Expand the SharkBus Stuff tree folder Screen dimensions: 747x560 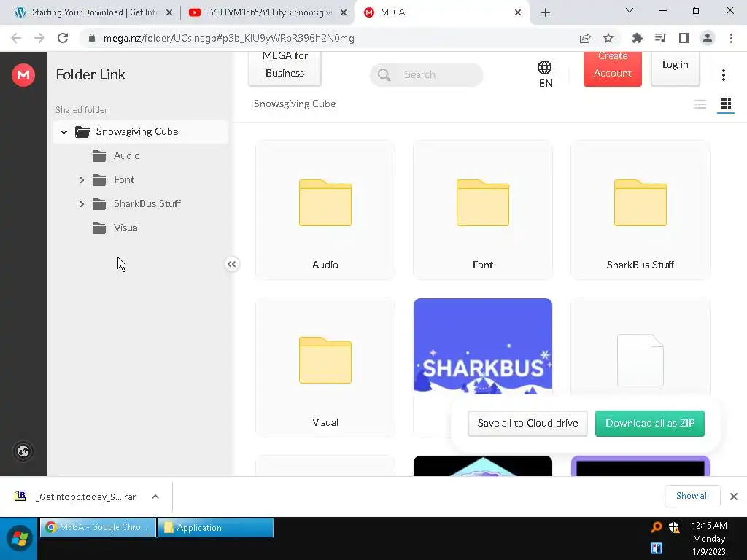pos(82,204)
